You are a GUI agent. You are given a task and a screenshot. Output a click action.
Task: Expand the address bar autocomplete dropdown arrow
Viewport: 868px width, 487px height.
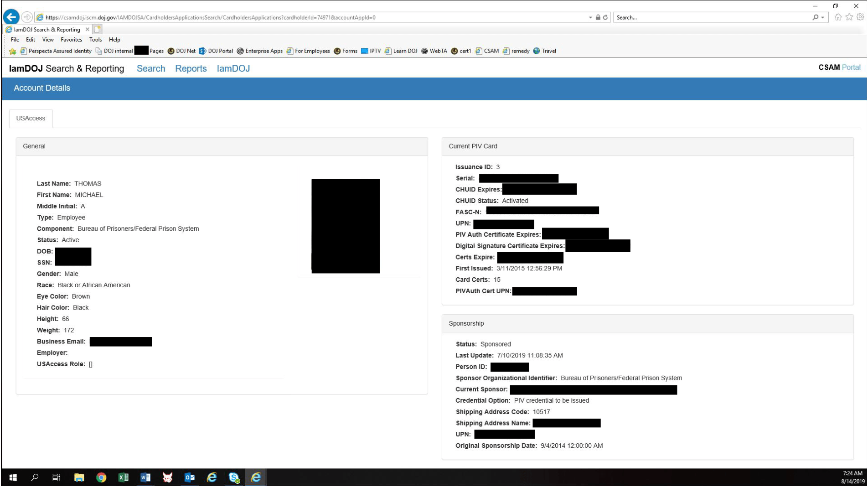(x=590, y=17)
